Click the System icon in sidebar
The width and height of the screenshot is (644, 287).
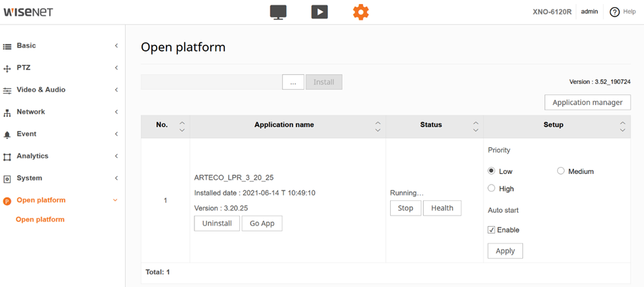click(x=7, y=179)
